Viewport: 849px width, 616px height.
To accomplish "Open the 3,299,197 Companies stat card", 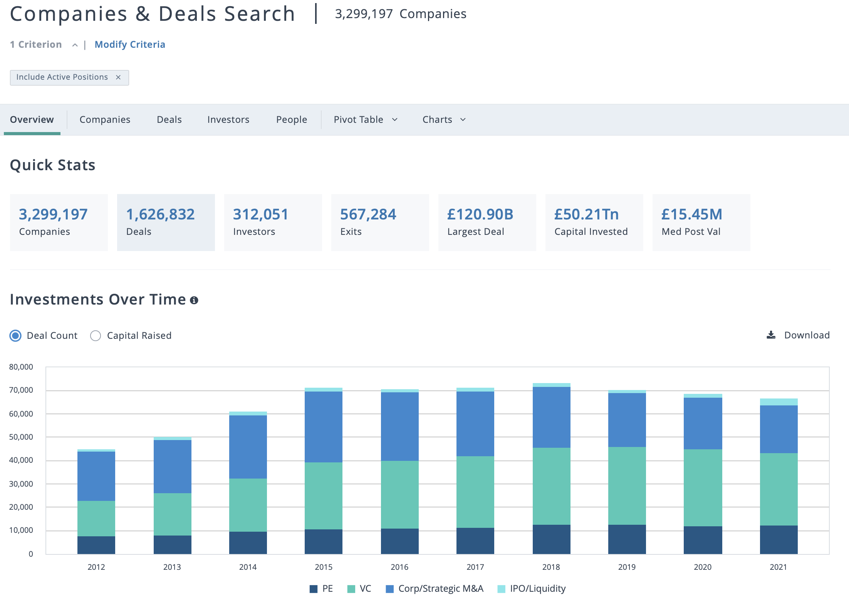I will tap(59, 223).
